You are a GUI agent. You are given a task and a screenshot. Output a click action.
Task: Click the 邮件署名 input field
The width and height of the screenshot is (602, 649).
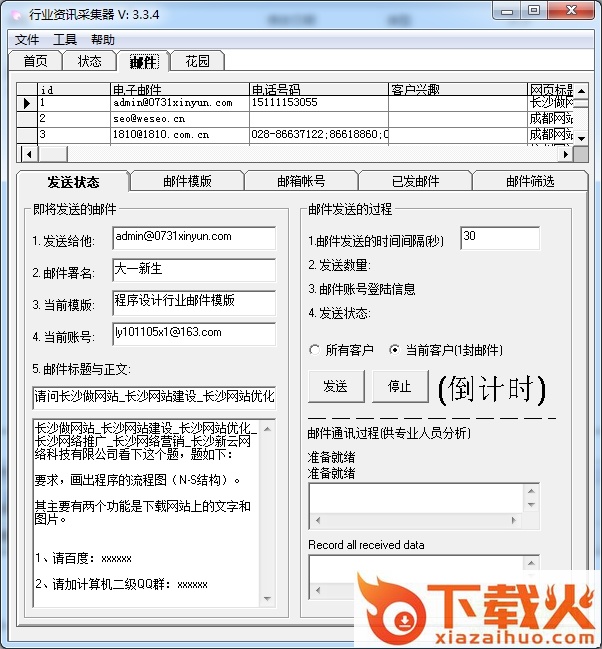194,270
